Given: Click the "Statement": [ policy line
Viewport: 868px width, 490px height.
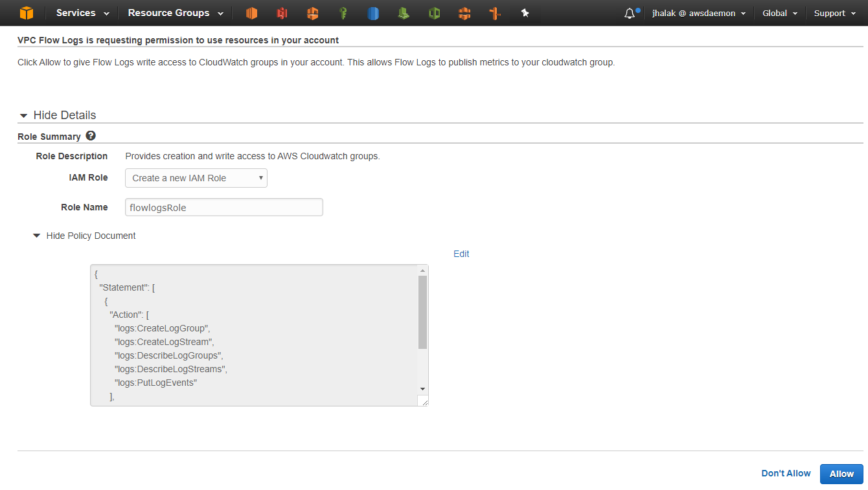Looking at the screenshot, I should [x=126, y=287].
